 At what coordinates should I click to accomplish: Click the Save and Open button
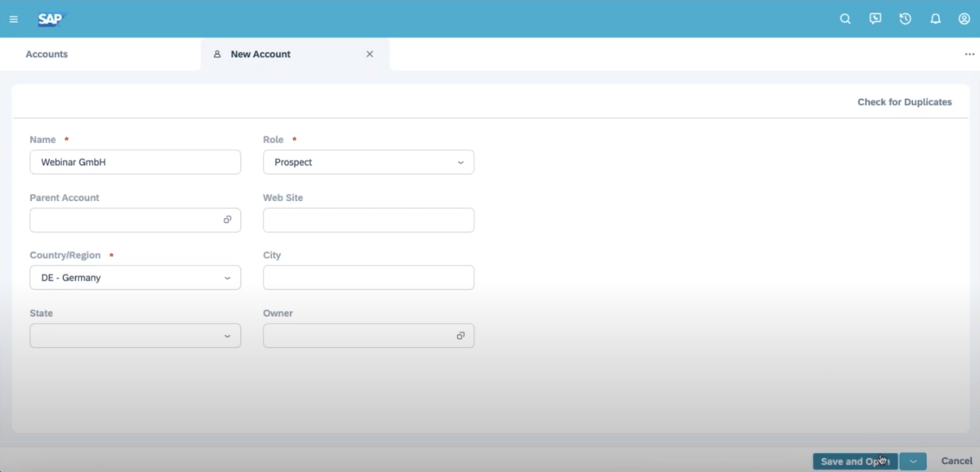tap(855, 461)
